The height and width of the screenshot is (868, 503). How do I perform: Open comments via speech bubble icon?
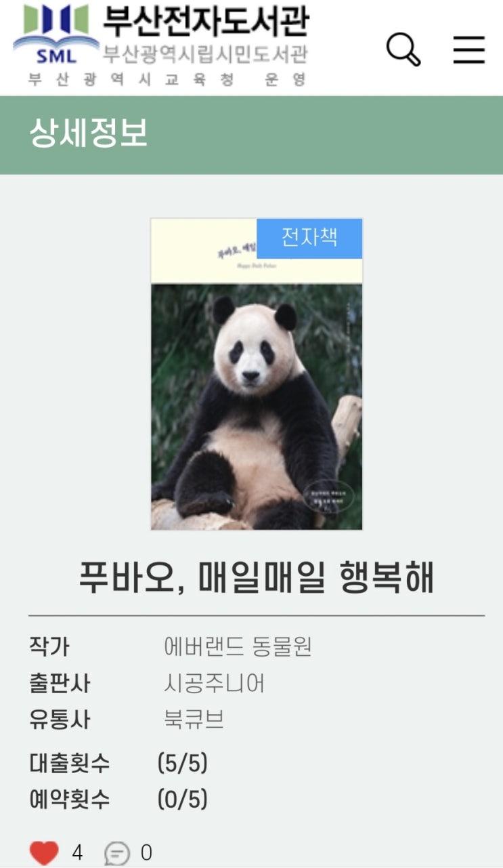pos(117,853)
